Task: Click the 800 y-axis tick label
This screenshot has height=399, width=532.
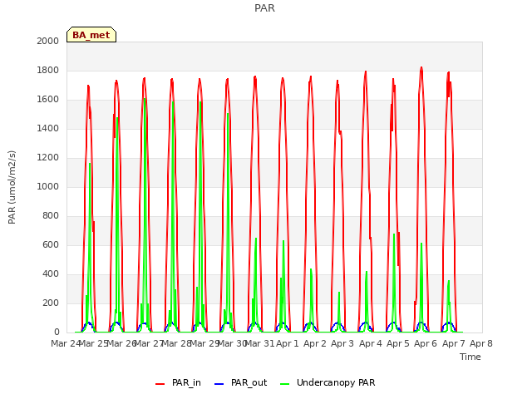Action: [x=51, y=216]
